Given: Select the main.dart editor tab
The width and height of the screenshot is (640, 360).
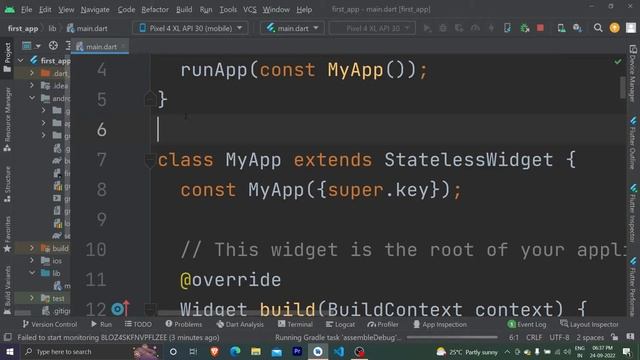Looking at the screenshot, I should pos(101,47).
